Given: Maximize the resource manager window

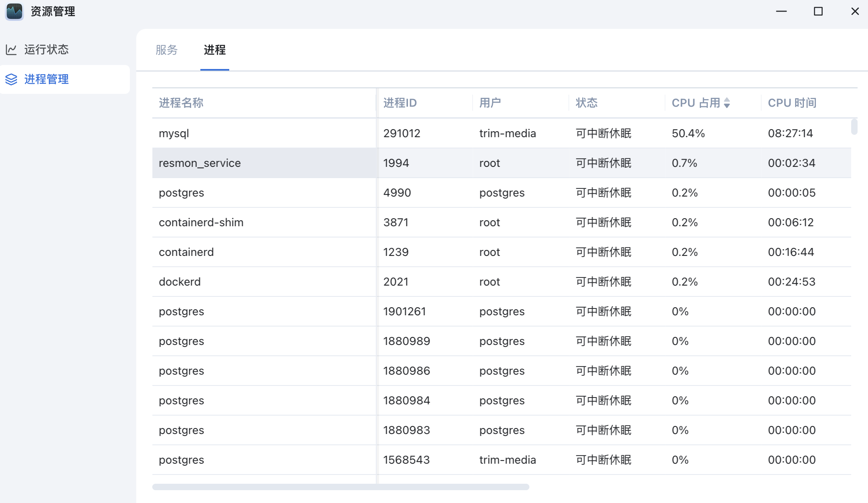Looking at the screenshot, I should 818,11.
